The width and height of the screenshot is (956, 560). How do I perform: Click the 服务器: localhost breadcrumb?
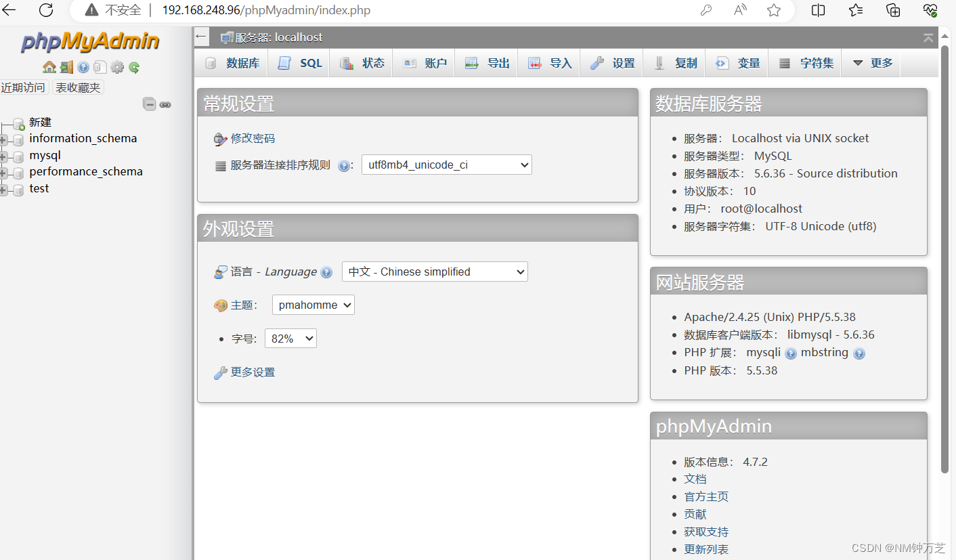tap(278, 37)
